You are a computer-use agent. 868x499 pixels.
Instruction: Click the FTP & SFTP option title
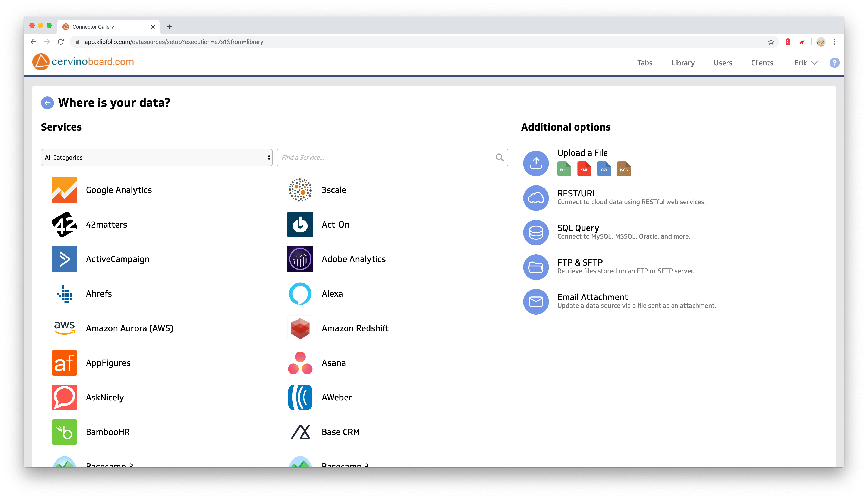pos(580,262)
